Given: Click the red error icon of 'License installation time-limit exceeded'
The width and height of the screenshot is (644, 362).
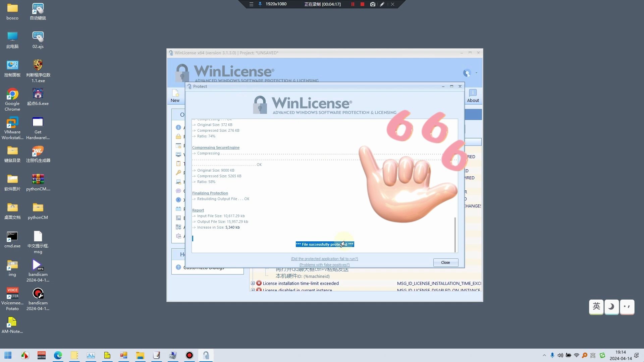Looking at the screenshot, I should 259,283.
